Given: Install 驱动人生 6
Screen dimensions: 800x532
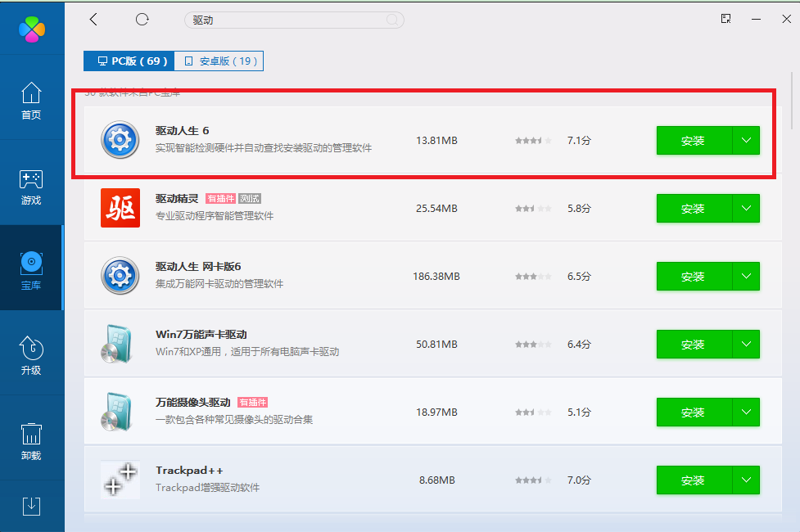Looking at the screenshot, I should tap(694, 140).
